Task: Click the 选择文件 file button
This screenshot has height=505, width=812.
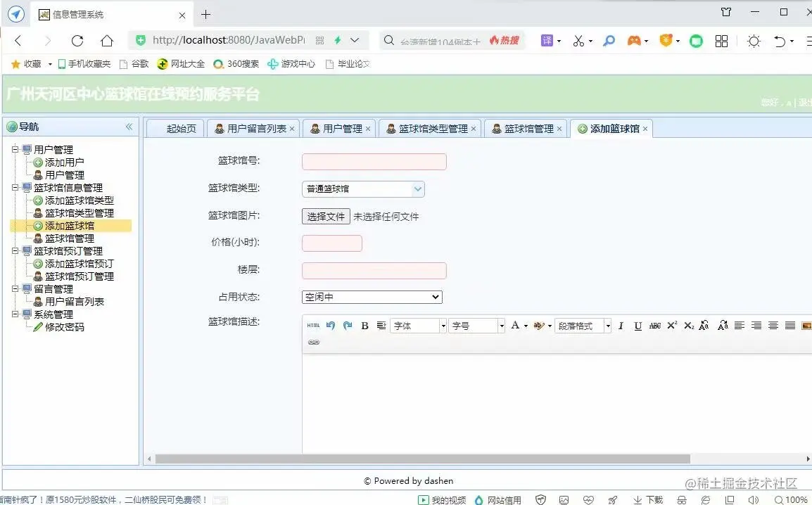Action: (x=326, y=217)
